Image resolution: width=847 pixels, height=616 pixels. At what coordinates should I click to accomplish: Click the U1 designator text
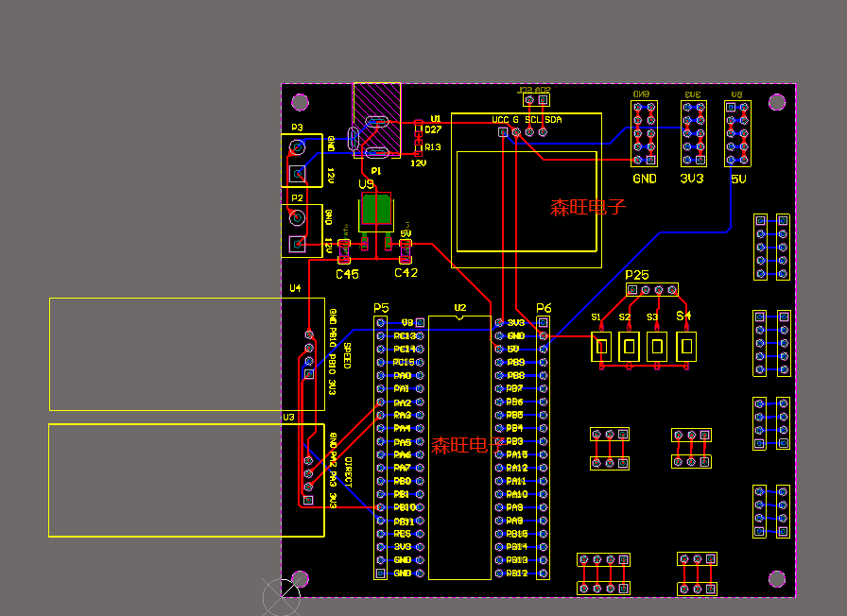tap(436, 119)
